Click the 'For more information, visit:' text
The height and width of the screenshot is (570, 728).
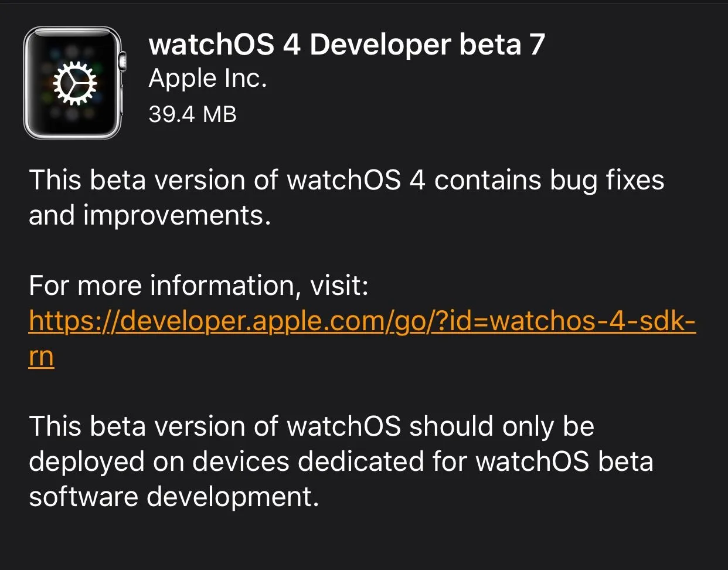pos(198,286)
